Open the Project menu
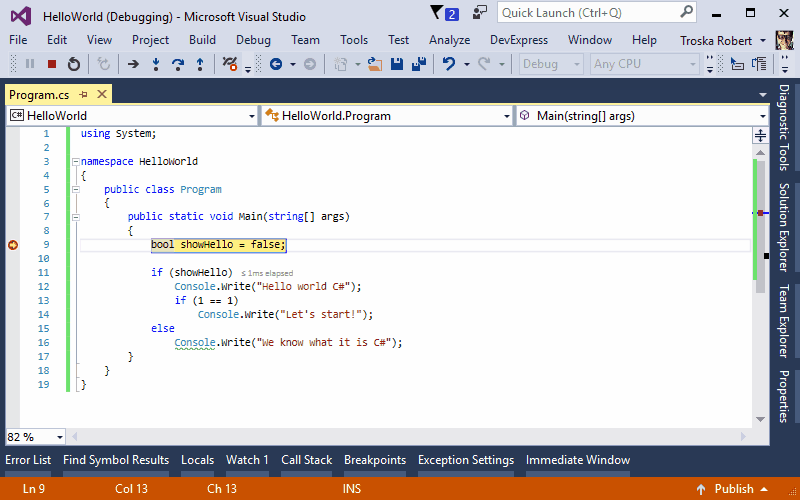The width and height of the screenshot is (800, 500). [x=150, y=40]
